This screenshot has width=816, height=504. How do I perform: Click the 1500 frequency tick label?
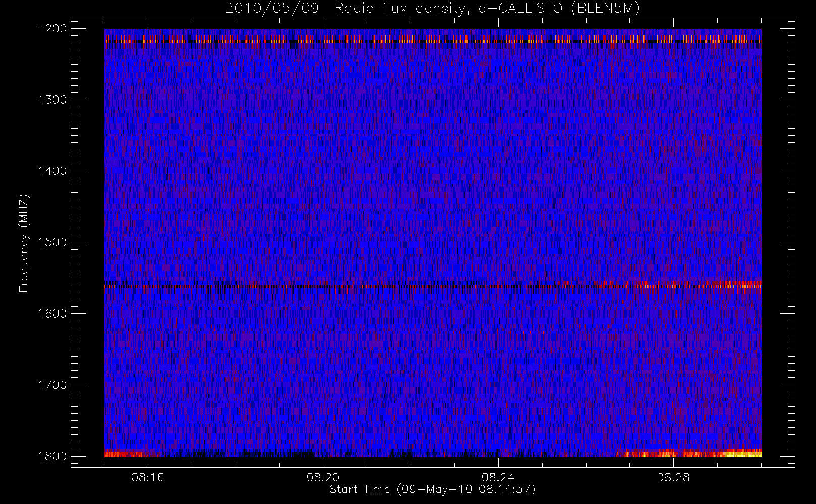52,242
